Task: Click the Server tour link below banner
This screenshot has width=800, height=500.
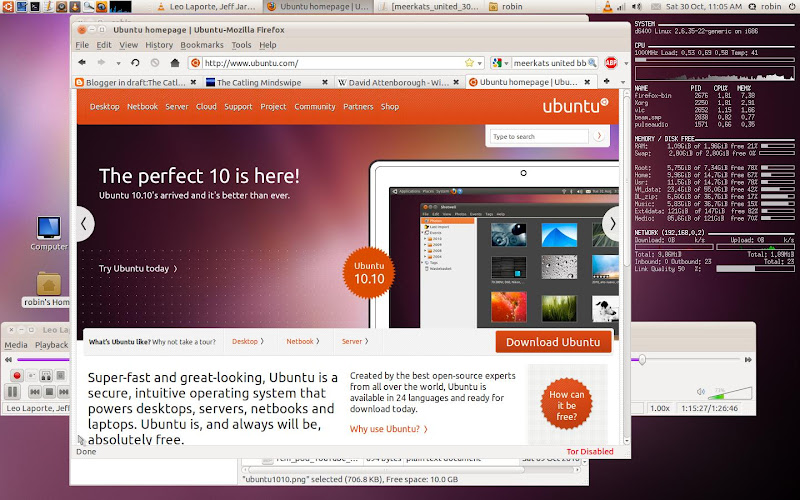Action: click(x=355, y=341)
